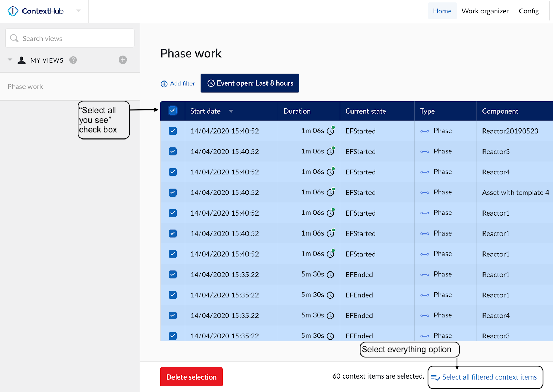This screenshot has height=392, width=553.
Task: Uncheck the Reactor20190523 row checkbox
Action: click(172, 131)
